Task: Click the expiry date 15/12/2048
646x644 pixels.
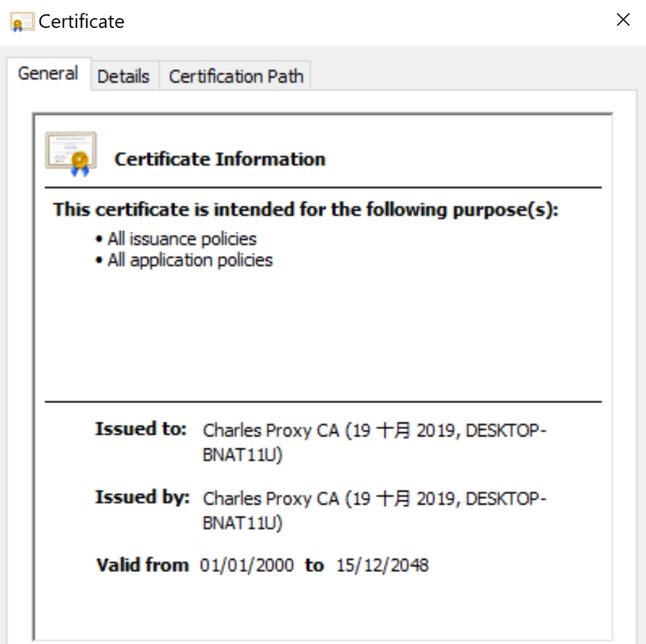Action: pyautogui.click(x=382, y=565)
